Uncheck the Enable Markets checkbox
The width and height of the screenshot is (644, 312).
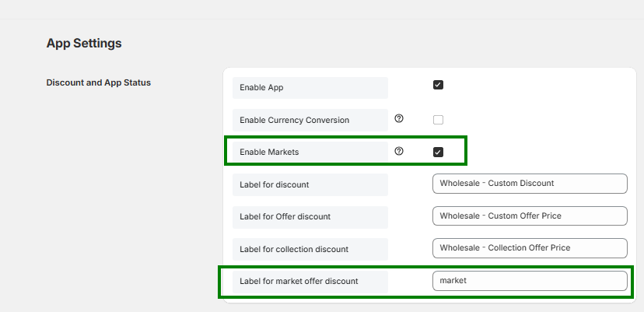point(438,152)
